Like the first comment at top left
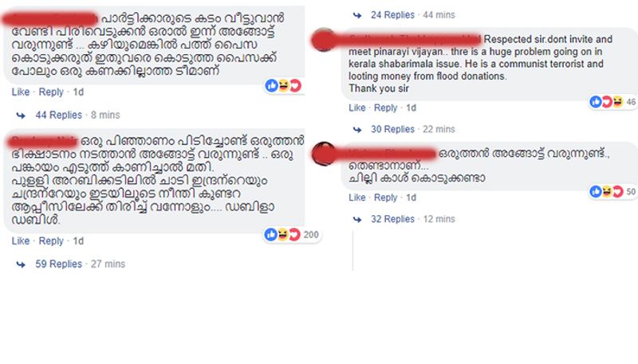Image resolution: width=638 pixels, height=364 pixels. point(21,92)
